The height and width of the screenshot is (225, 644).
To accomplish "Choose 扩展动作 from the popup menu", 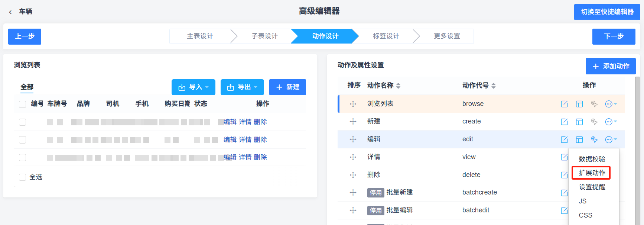I will tap(592, 173).
